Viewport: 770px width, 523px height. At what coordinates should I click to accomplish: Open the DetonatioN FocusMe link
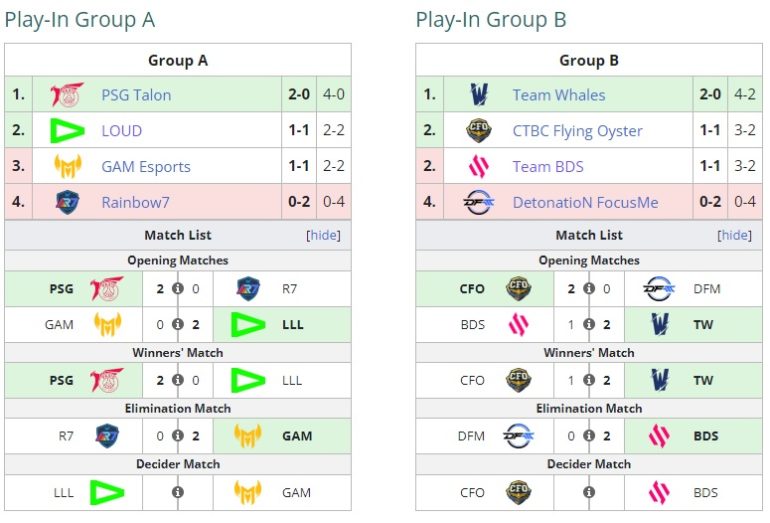click(585, 202)
